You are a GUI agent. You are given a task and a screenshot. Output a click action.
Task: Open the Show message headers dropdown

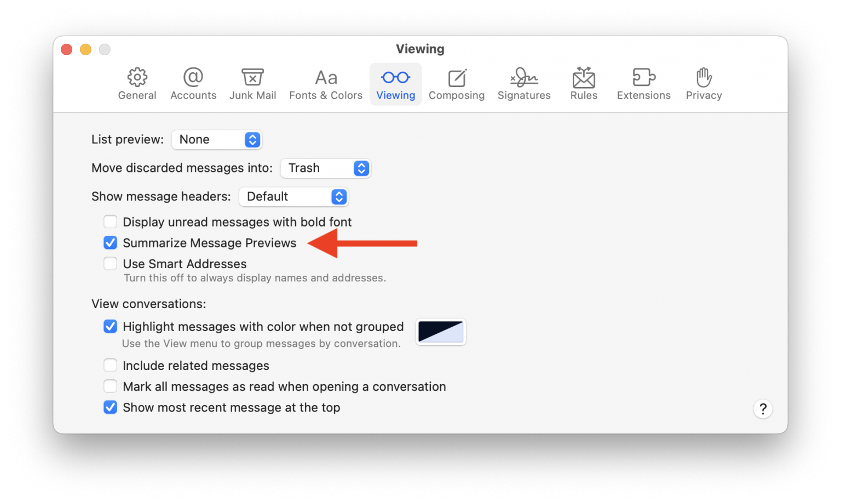pyautogui.click(x=293, y=196)
